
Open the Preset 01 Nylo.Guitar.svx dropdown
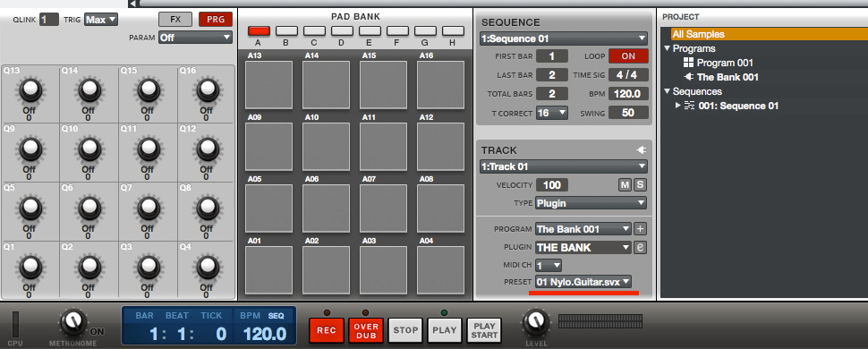583,282
